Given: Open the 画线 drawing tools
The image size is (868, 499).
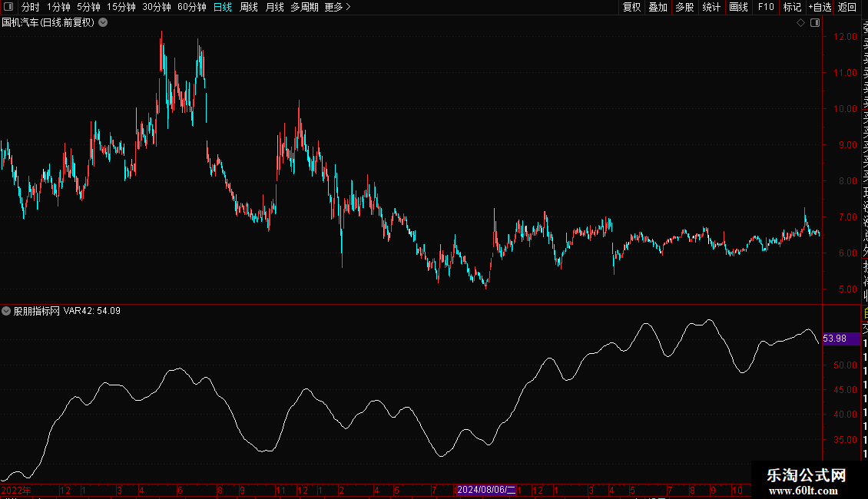Looking at the screenshot, I should [x=738, y=7].
